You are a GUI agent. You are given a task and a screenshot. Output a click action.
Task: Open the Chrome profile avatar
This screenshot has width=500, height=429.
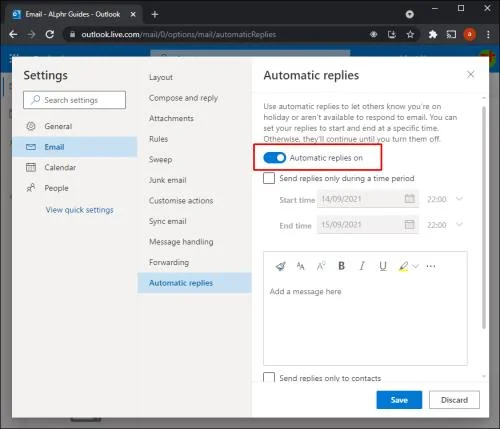pyautogui.click(x=470, y=34)
